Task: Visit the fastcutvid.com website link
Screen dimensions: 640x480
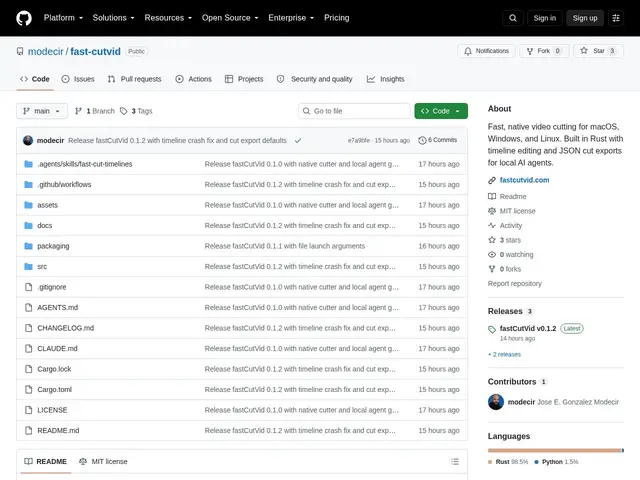Action: pyautogui.click(x=524, y=180)
